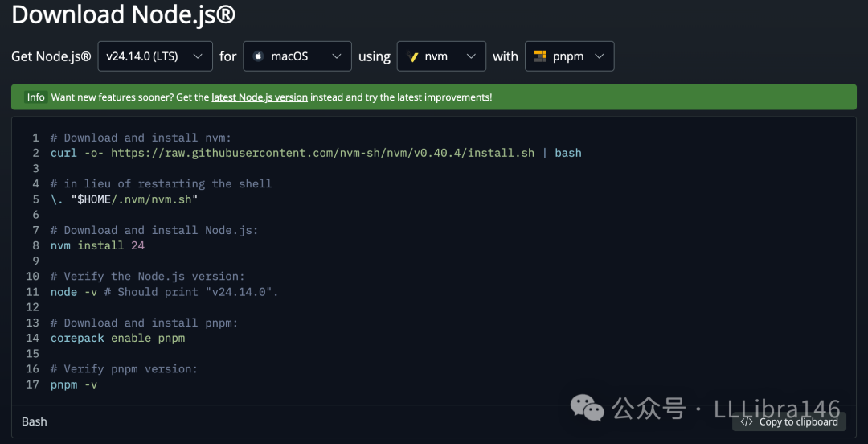The image size is (868, 444).
Task: Follow the latest Node.js version link
Action: (x=260, y=97)
